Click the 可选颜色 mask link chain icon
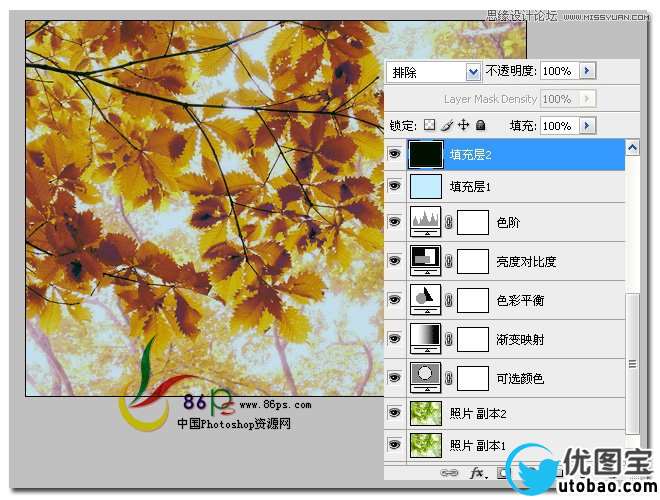Viewport: 660px width, 500px height. 449,378
